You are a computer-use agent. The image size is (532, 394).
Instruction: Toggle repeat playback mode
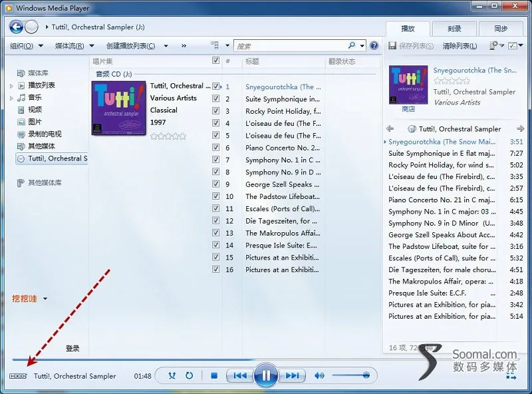tap(190, 375)
